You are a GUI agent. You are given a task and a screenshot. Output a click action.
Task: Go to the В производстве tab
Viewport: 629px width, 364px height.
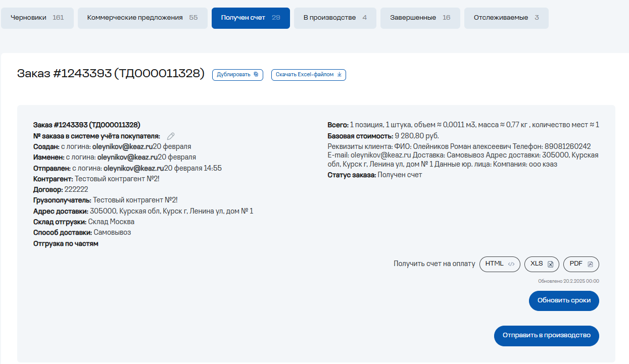pos(335,18)
